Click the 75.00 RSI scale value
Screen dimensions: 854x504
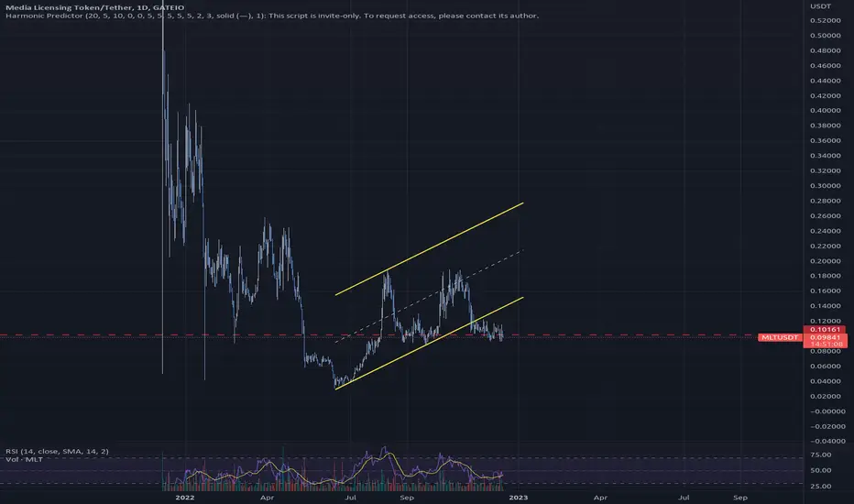pos(821,455)
